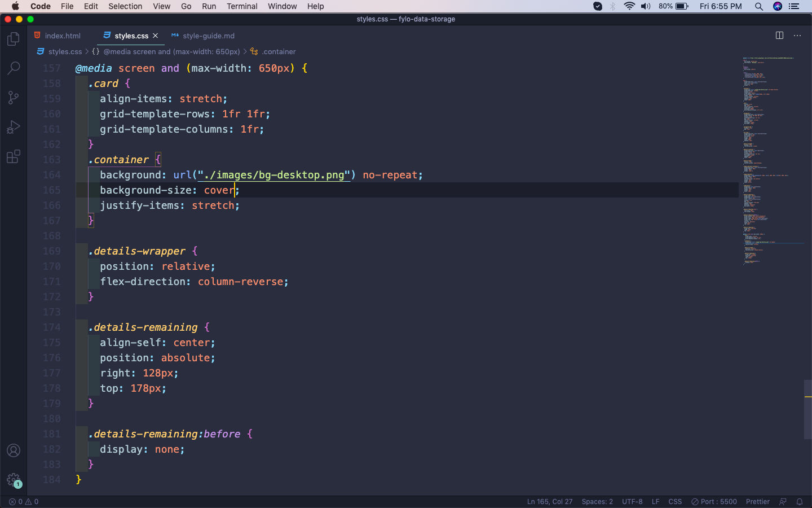Click the Fri 6:55 PM clock
Screen dimensions: 812x508
tap(721, 6)
